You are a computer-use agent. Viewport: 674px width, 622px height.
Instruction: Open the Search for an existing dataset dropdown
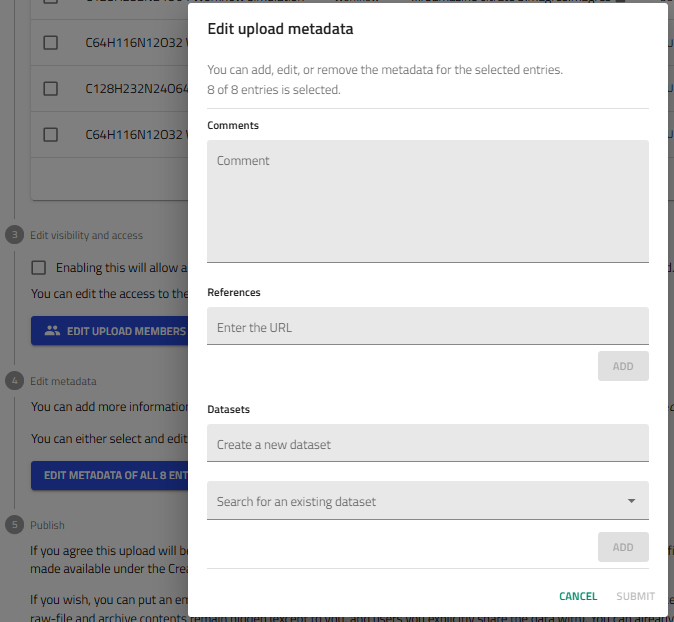[428, 500]
